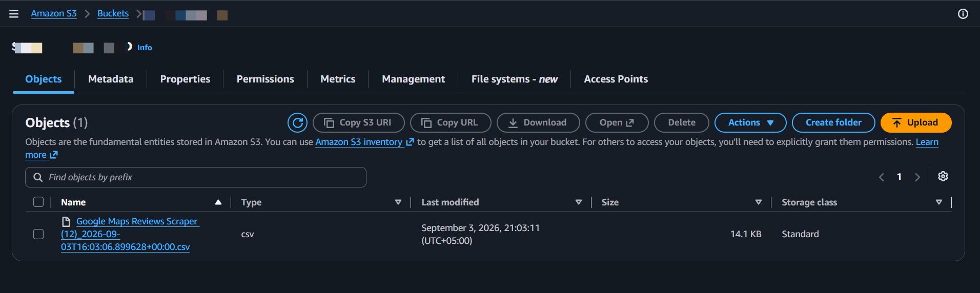
Task: Sort by Size column arrow
Action: (759, 202)
